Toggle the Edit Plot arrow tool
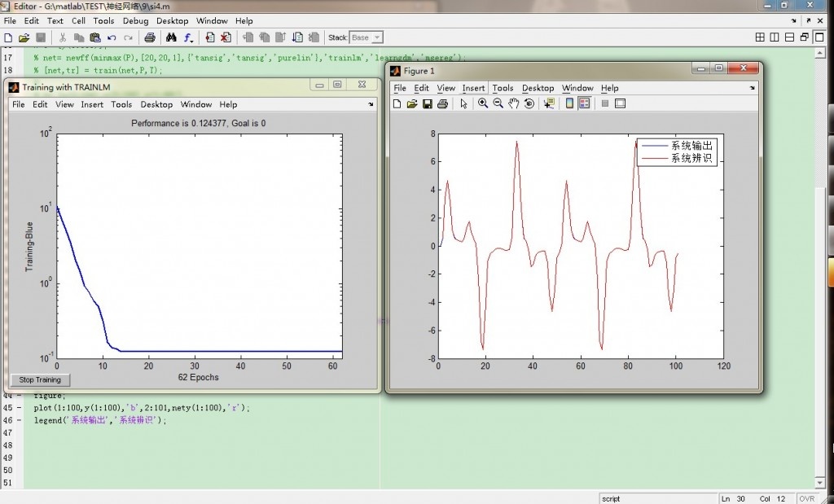 coord(463,103)
